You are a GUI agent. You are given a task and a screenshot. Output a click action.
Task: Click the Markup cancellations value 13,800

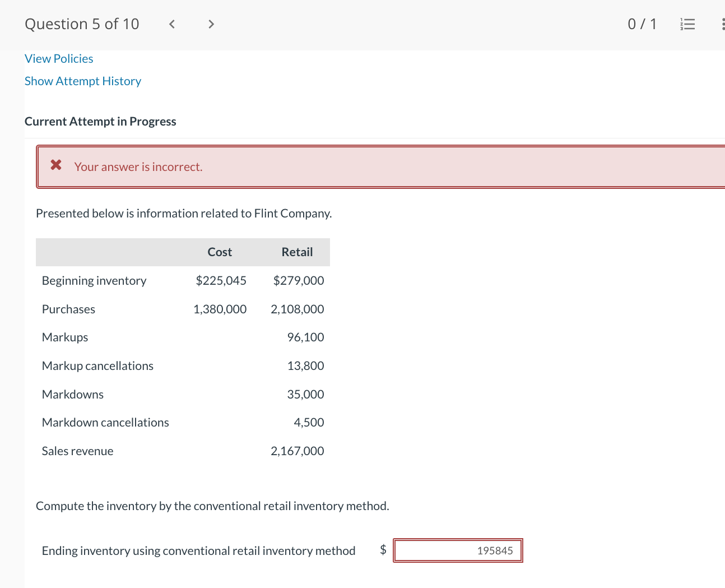[x=305, y=366]
